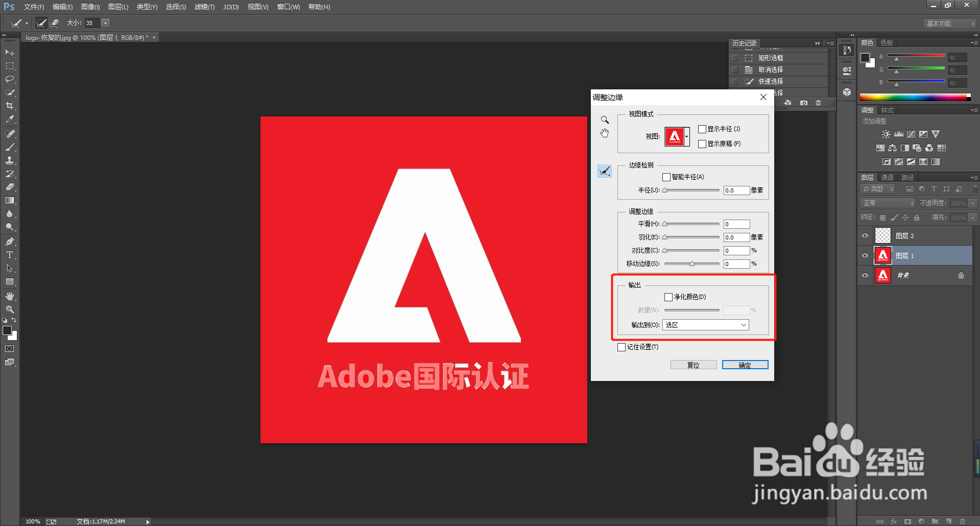This screenshot has height=526, width=980.
Task: Open the 文件(F) menu
Action: coord(34,7)
